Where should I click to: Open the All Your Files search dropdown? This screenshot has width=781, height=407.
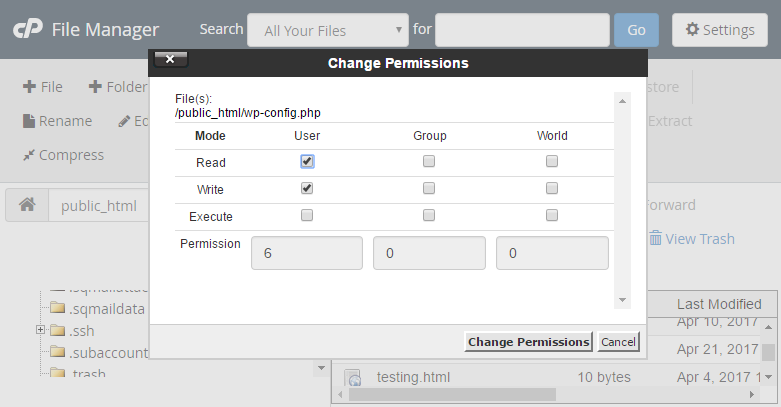pyautogui.click(x=328, y=31)
